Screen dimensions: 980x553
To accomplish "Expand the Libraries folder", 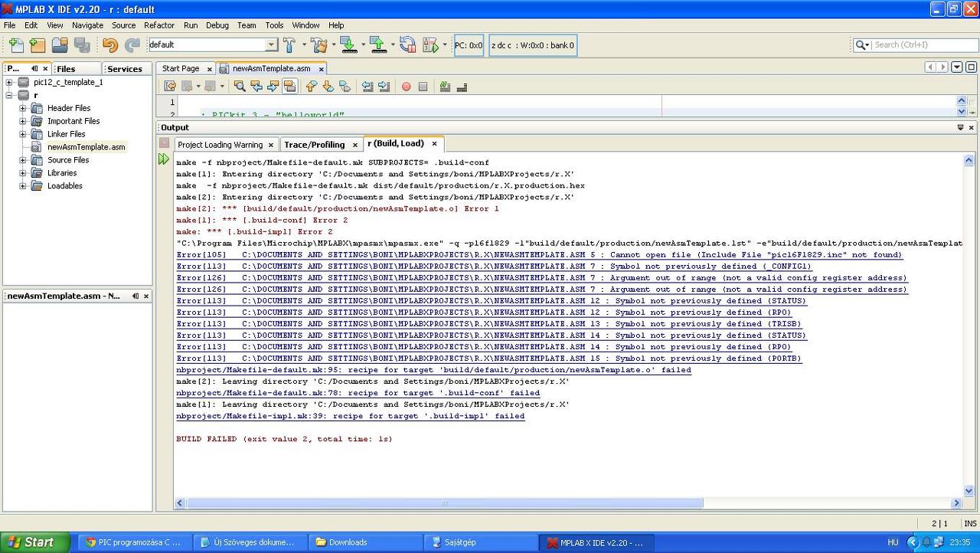I will pyautogui.click(x=23, y=173).
